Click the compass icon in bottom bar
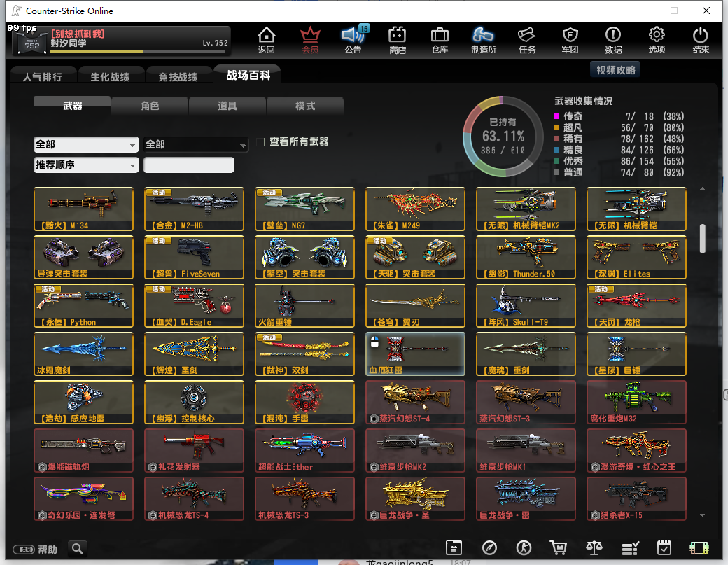Screen dimensions: 728x565 [x=489, y=547]
